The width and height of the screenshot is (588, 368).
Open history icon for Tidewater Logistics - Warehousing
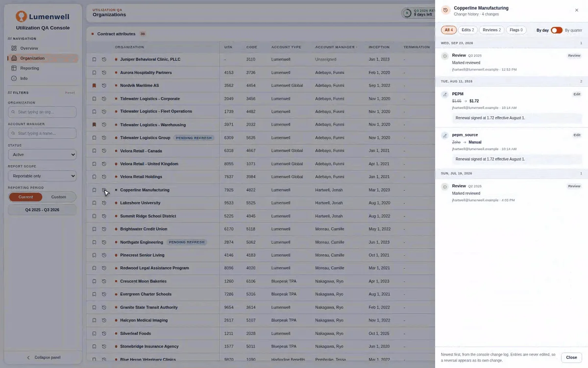tap(104, 125)
